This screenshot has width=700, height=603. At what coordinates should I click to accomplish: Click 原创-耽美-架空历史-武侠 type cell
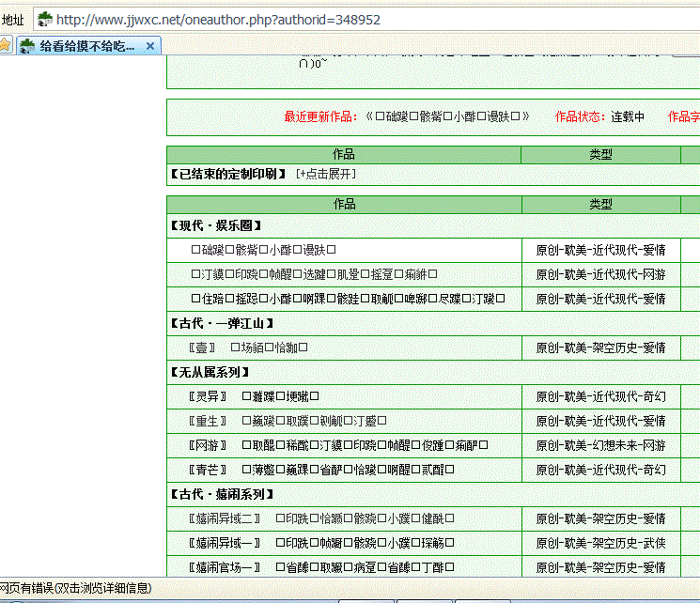[601, 543]
